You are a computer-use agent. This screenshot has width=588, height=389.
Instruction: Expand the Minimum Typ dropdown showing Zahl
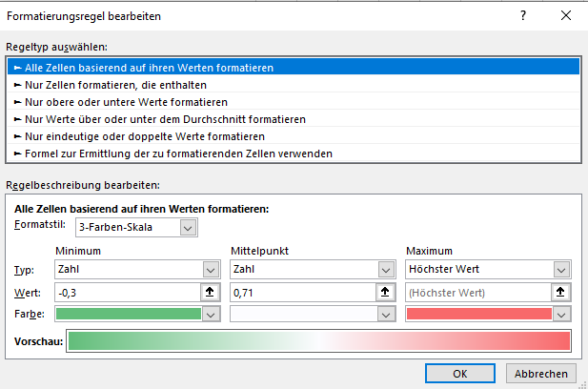(x=211, y=270)
